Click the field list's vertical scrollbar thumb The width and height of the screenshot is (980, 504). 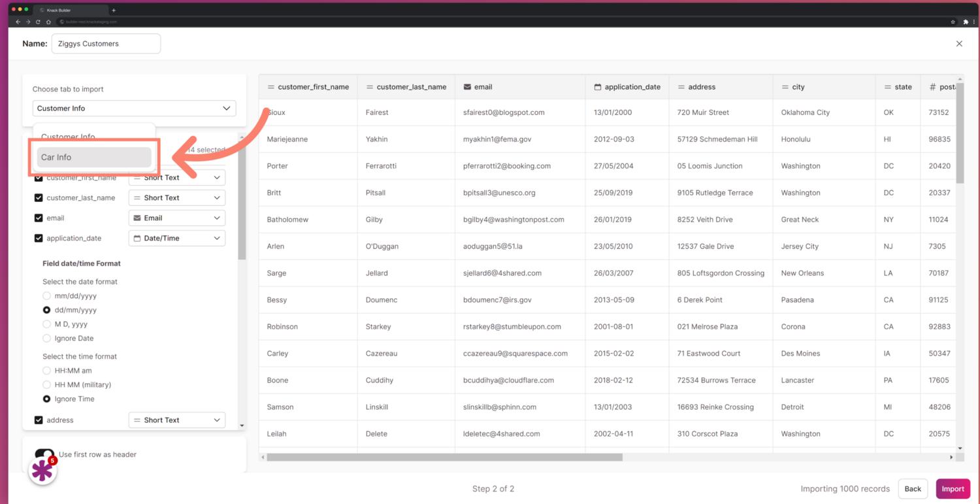242,199
